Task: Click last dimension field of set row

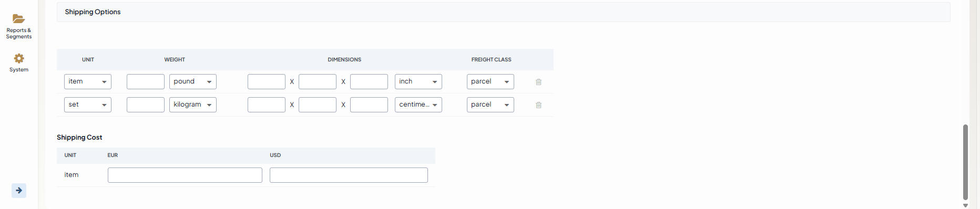Action: [x=369, y=104]
